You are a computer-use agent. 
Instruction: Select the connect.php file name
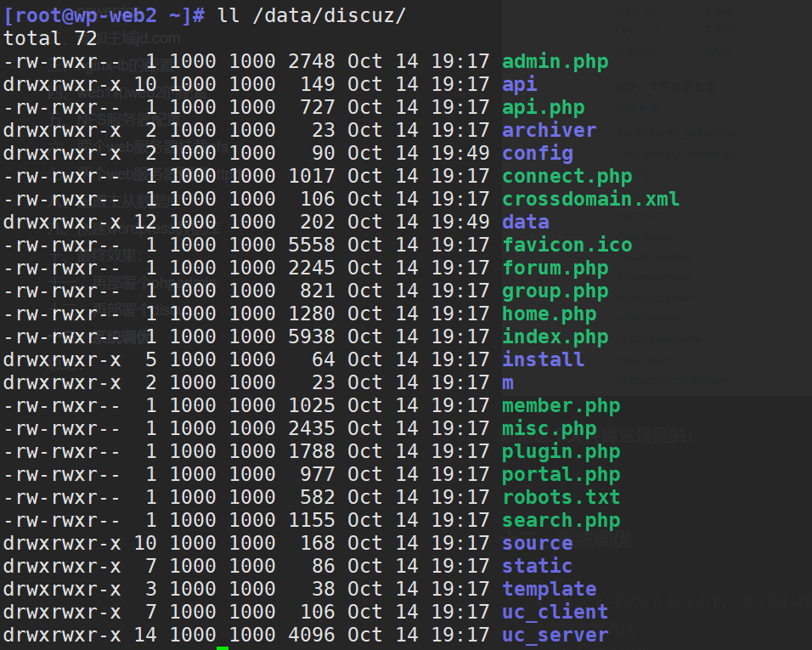tap(567, 177)
